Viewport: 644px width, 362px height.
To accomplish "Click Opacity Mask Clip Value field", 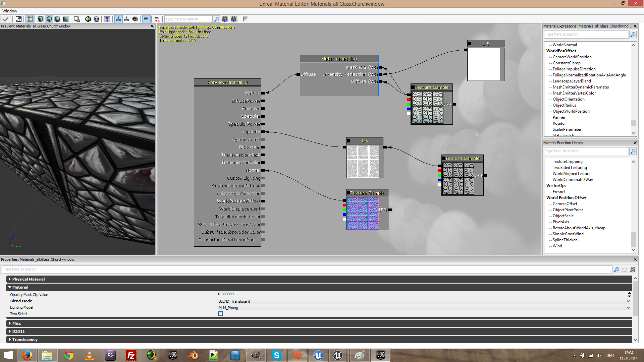I will [x=422, y=294].
